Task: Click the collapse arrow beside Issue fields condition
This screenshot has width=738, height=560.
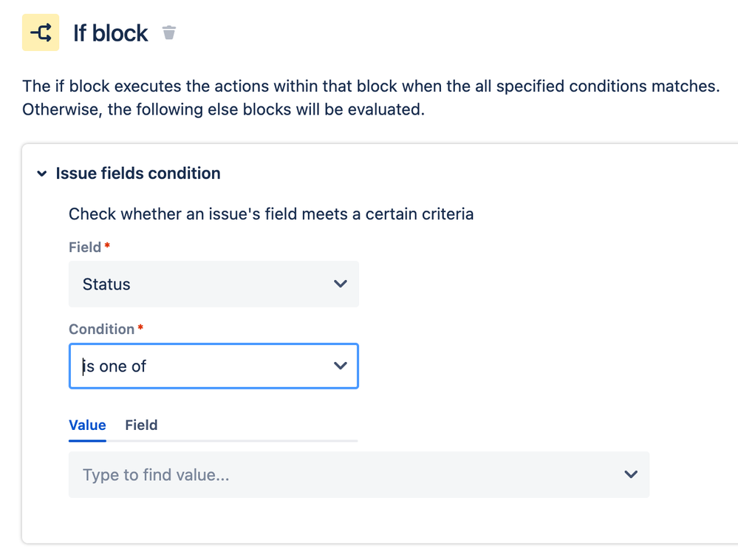Action: (42, 174)
